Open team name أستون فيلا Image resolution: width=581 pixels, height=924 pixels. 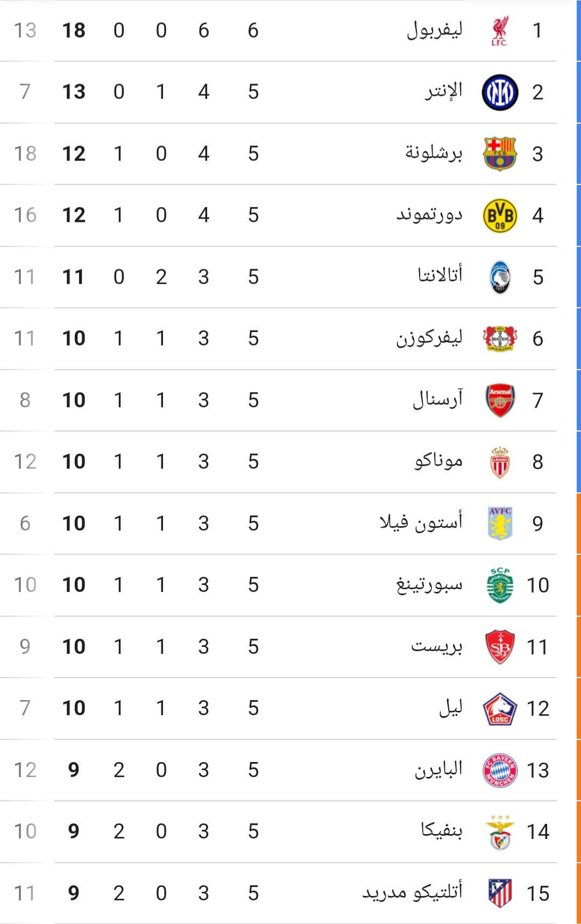[x=421, y=523]
